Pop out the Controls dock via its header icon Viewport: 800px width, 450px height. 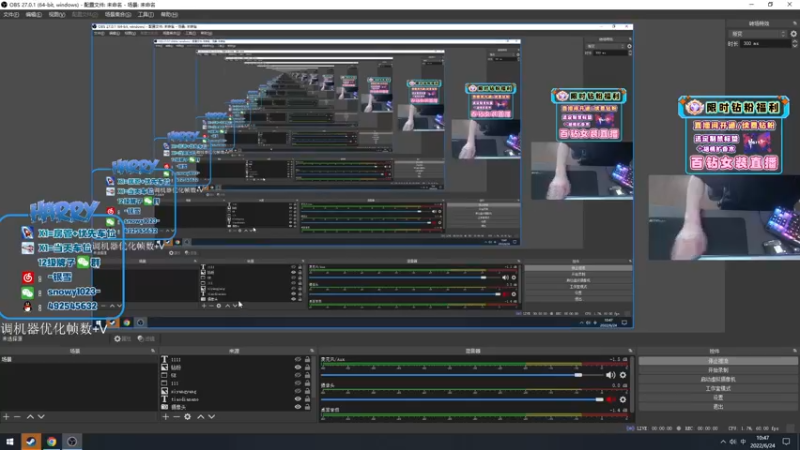[x=795, y=351]
